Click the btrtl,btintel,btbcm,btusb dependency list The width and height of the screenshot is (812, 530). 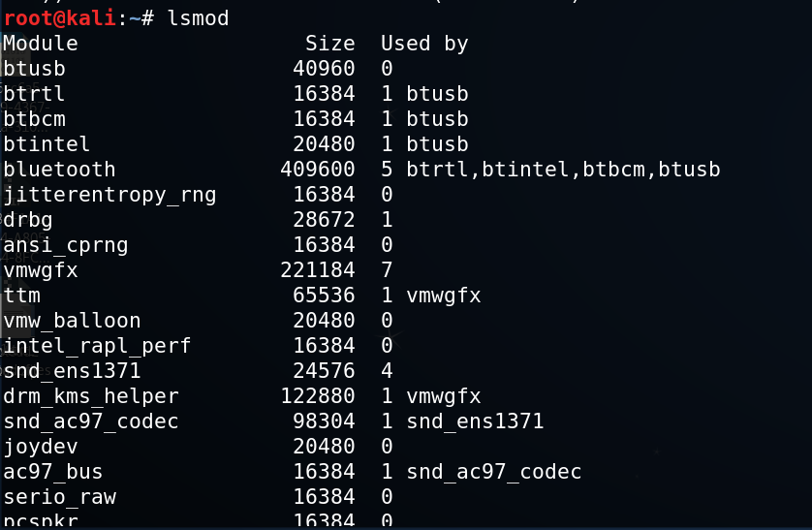tap(563, 170)
